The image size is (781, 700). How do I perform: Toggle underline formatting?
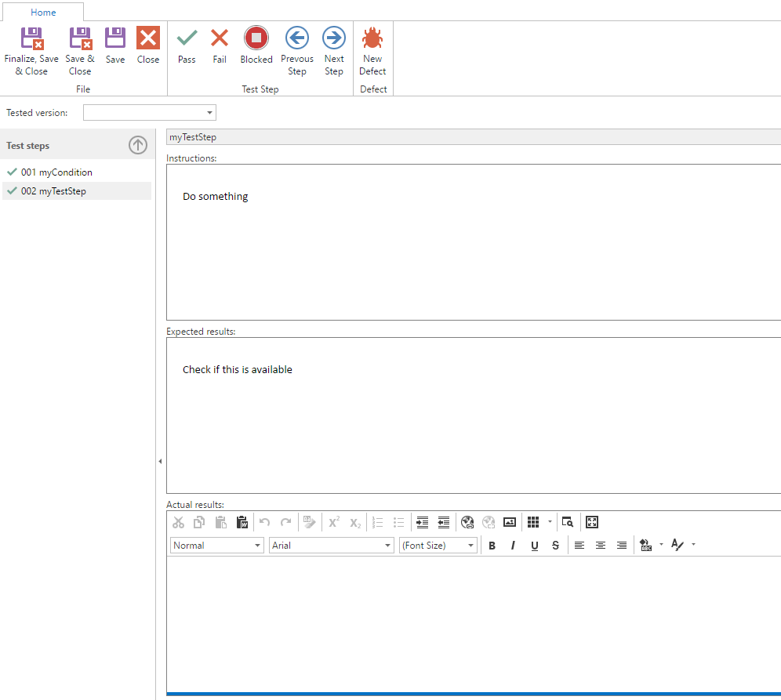coord(534,546)
